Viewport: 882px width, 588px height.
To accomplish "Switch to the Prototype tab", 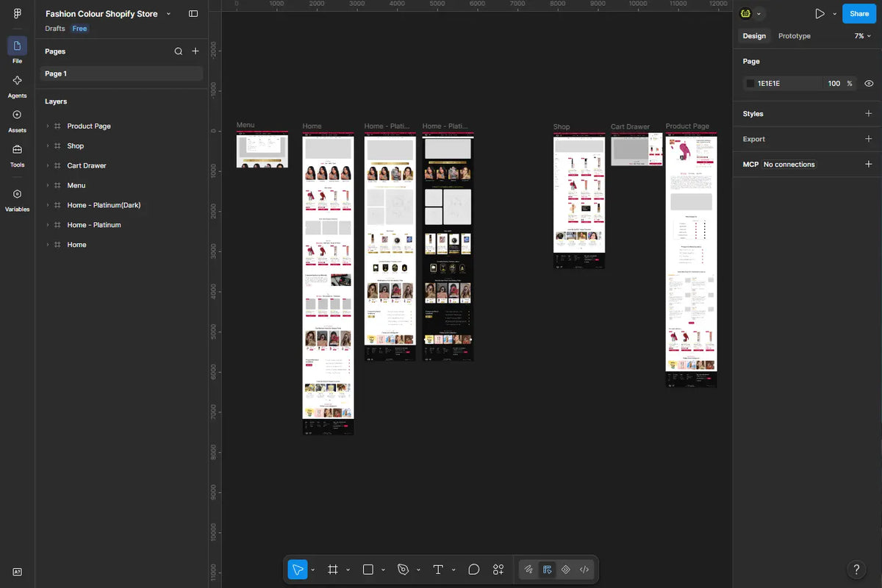I will (795, 36).
